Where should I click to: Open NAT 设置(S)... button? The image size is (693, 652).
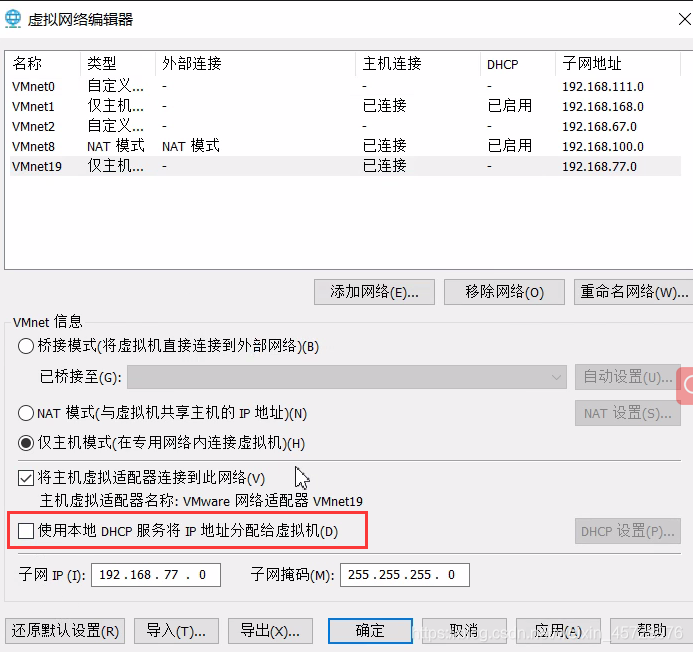point(627,413)
